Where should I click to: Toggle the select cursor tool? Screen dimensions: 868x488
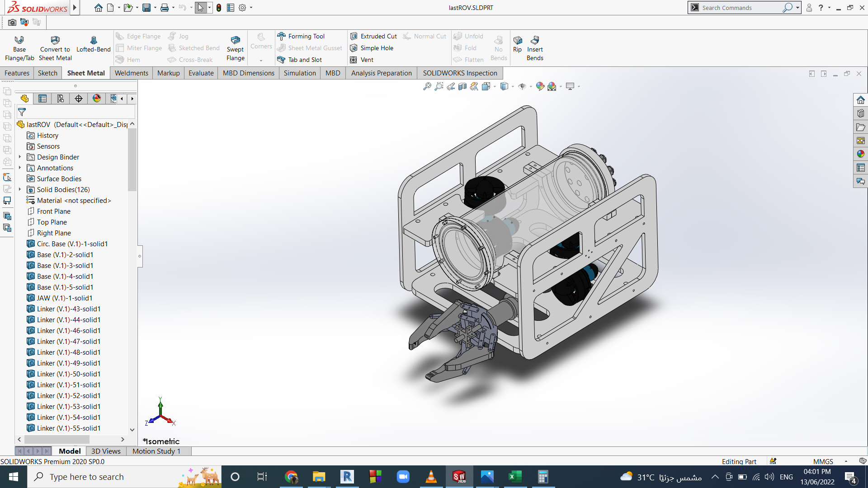[x=201, y=8]
